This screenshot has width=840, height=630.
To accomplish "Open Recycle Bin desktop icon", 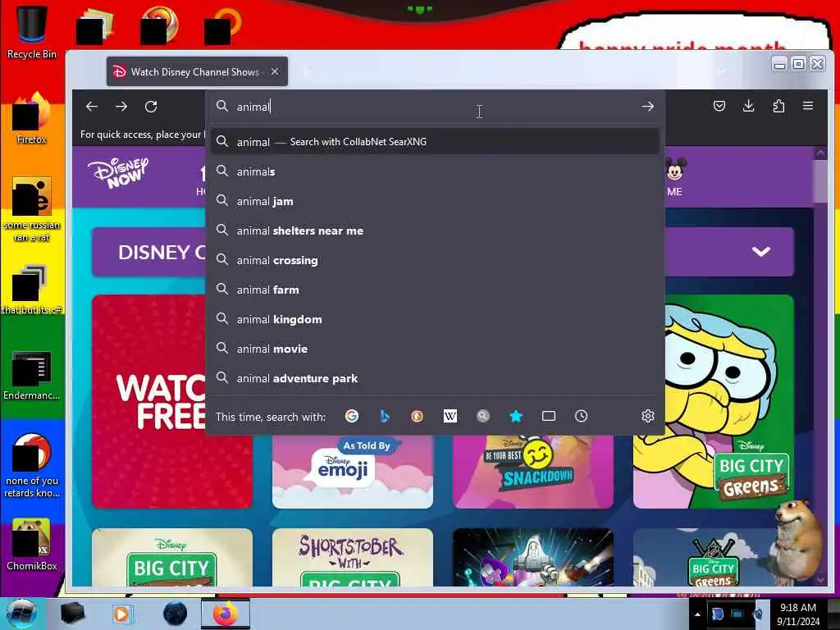I will point(31,31).
